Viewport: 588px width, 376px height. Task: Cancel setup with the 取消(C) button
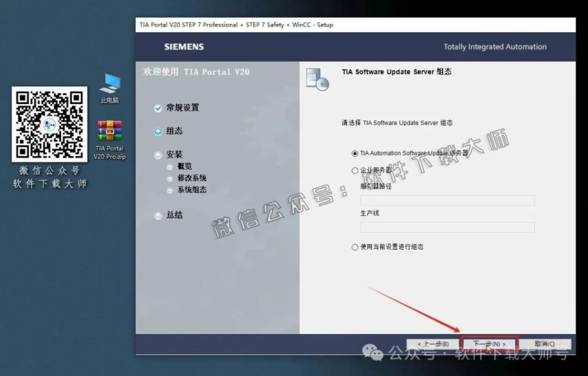[x=543, y=343]
